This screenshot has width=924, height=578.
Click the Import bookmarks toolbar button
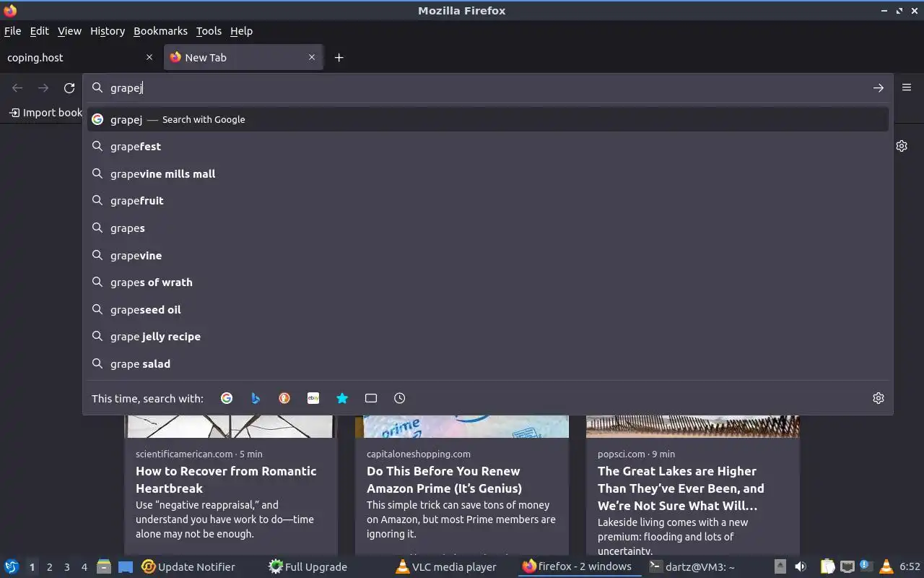click(x=45, y=113)
